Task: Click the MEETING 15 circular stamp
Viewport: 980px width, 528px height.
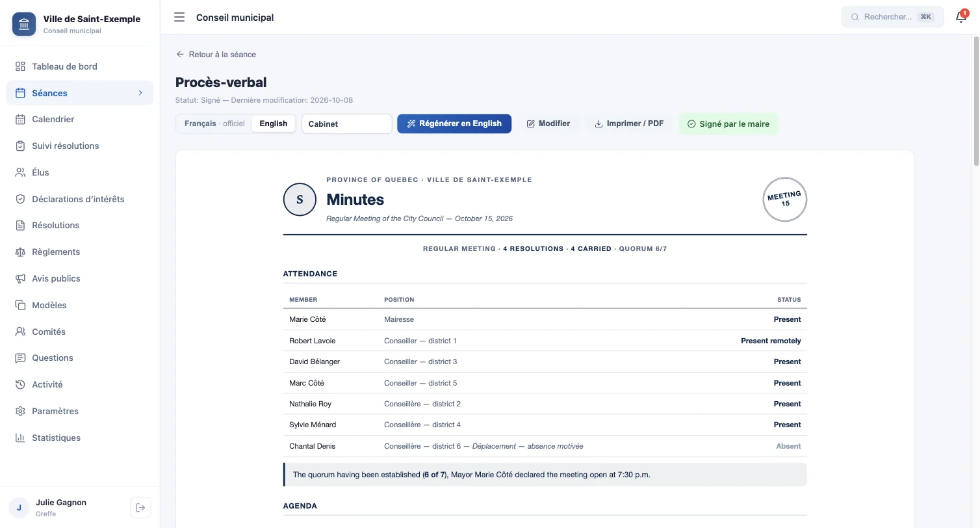Action: tap(785, 200)
